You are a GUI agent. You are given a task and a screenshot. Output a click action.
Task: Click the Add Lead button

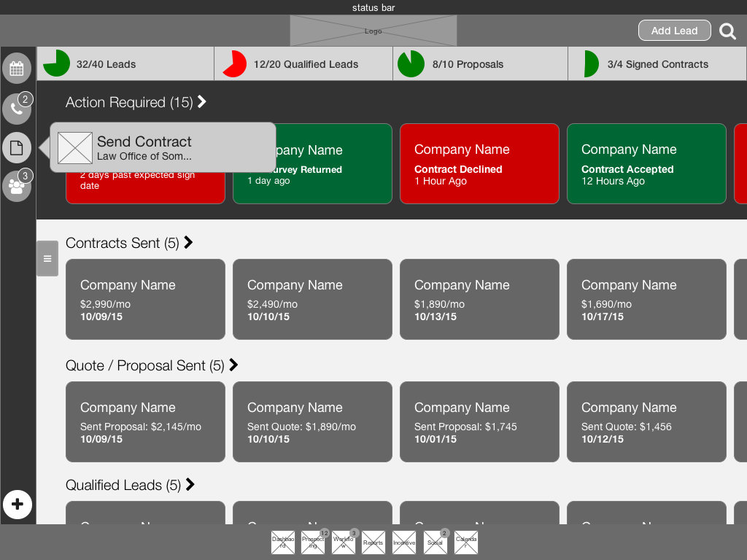click(674, 31)
